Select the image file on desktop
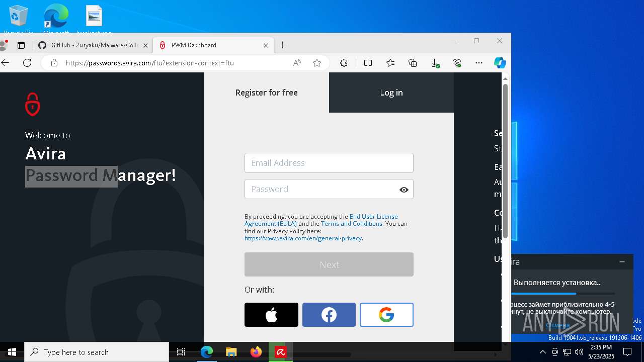The image size is (644, 362). click(94, 20)
